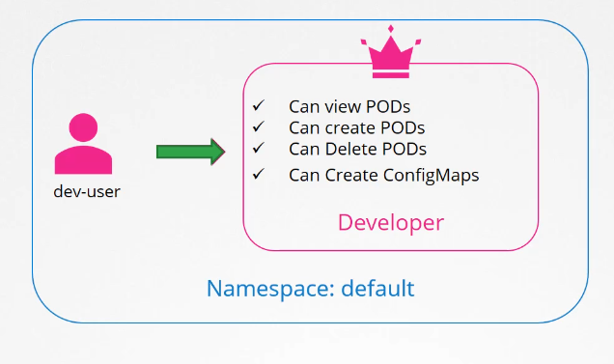Screen dimensions: 614x364
Task: Select the Can Create ConfigMaps text
Action: pos(384,176)
